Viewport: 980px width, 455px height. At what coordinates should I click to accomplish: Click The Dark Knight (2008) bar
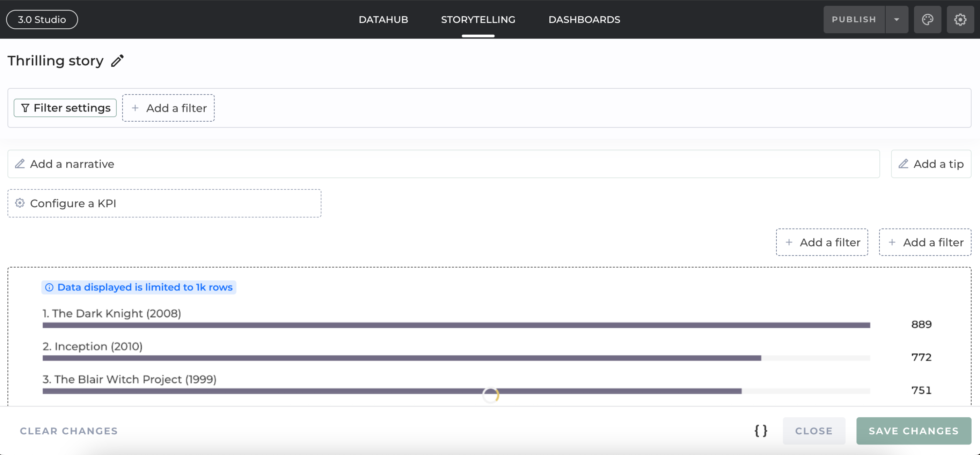[x=456, y=325]
